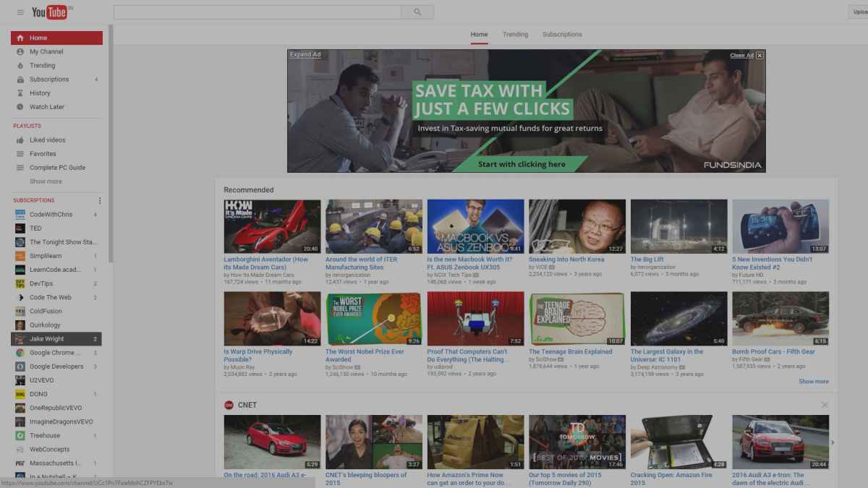Switch to the Subscriptions tab
The width and height of the screenshot is (868, 488).
pyautogui.click(x=562, y=34)
